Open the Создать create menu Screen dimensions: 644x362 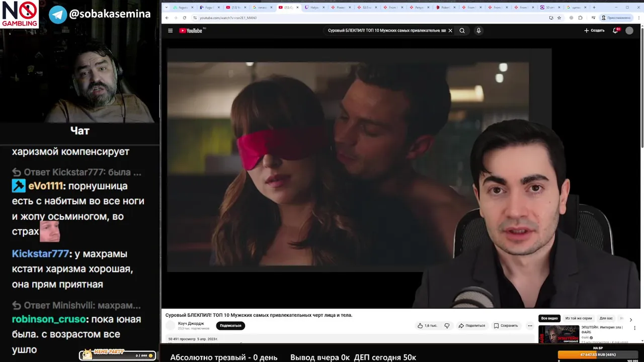(x=594, y=31)
